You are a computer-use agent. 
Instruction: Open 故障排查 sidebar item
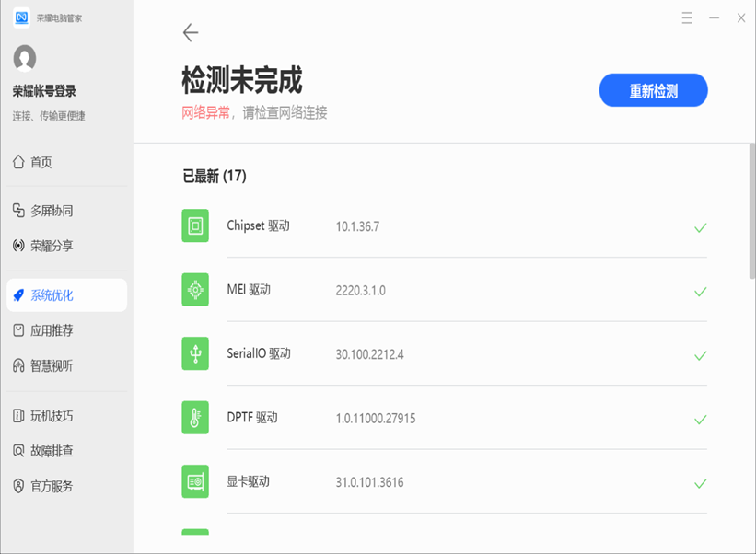tap(51, 451)
